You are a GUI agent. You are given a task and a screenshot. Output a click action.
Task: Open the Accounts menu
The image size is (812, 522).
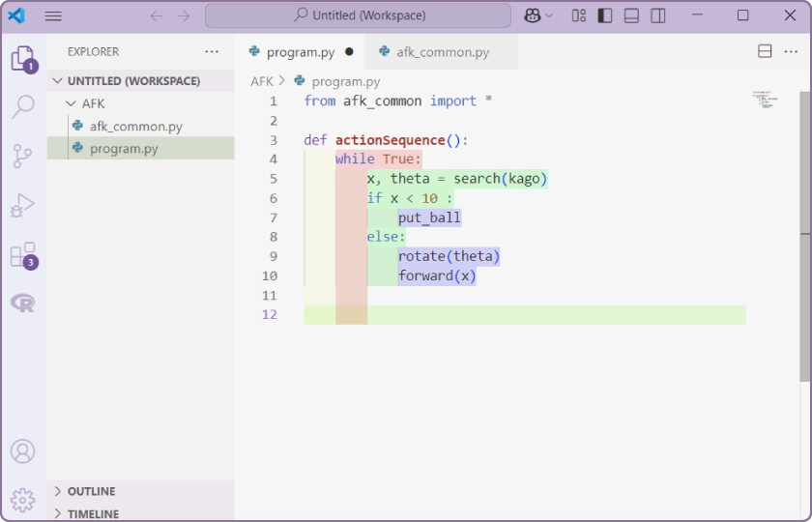[x=23, y=451]
